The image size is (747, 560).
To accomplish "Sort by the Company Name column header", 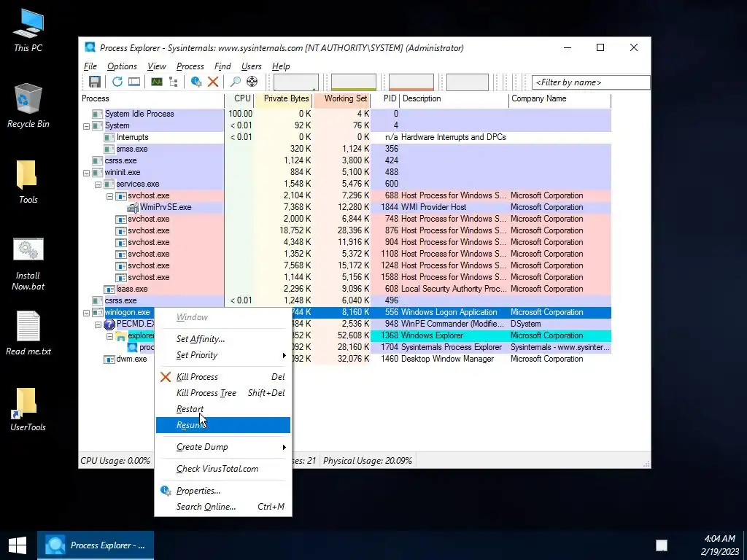I will click(x=560, y=98).
